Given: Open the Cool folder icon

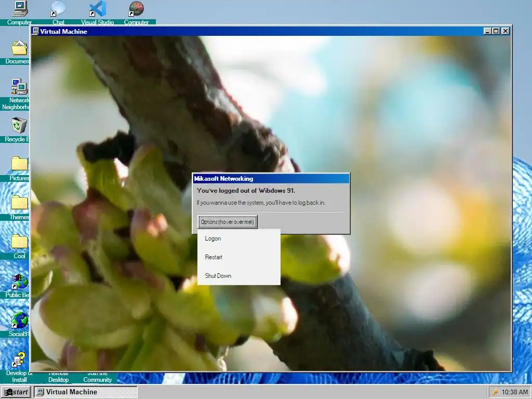Looking at the screenshot, I should (x=19, y=243).
